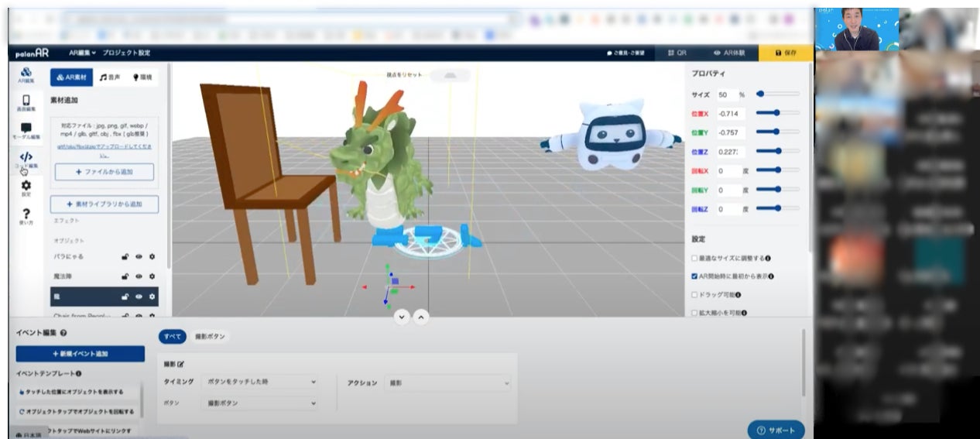
Task: Click the イベント編集 help icon
Action: (x=63, y=332)
